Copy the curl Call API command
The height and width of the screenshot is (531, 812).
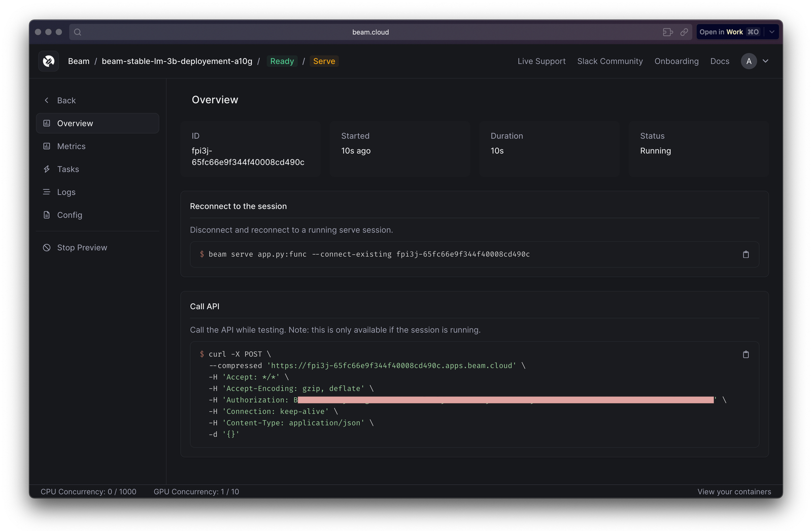coord(746,354)
